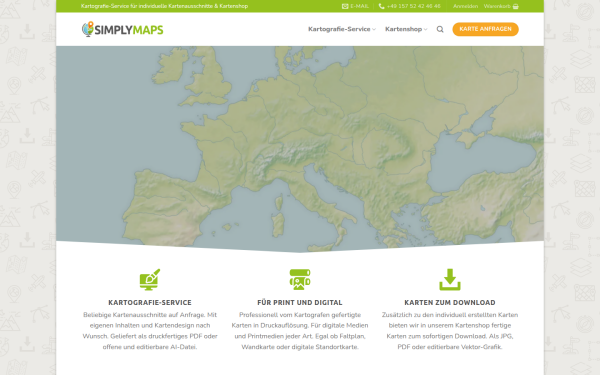600x375 pixels.
Task: Click the top bar tagline Kartografie-Service für individuelle
Action: tap(164, 6)
